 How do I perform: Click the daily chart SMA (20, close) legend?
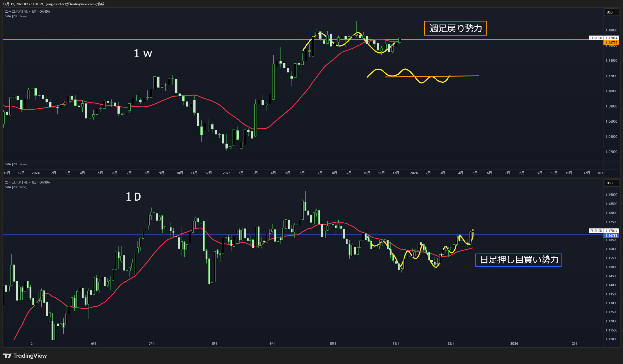[16, 187]
